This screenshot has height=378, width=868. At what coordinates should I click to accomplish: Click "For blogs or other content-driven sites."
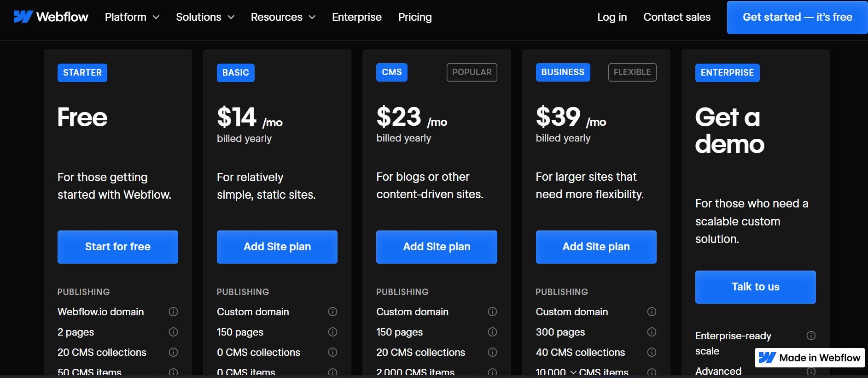(x=430, y=185)
